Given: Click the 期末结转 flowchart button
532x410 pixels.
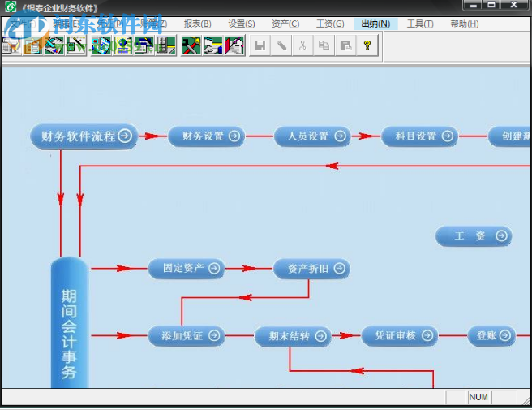Looking at the screenshot, I should coord(293,336).
